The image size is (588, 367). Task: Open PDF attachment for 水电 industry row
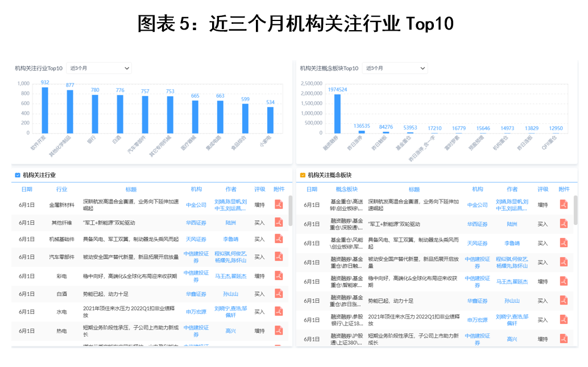[x=279, y=311]
